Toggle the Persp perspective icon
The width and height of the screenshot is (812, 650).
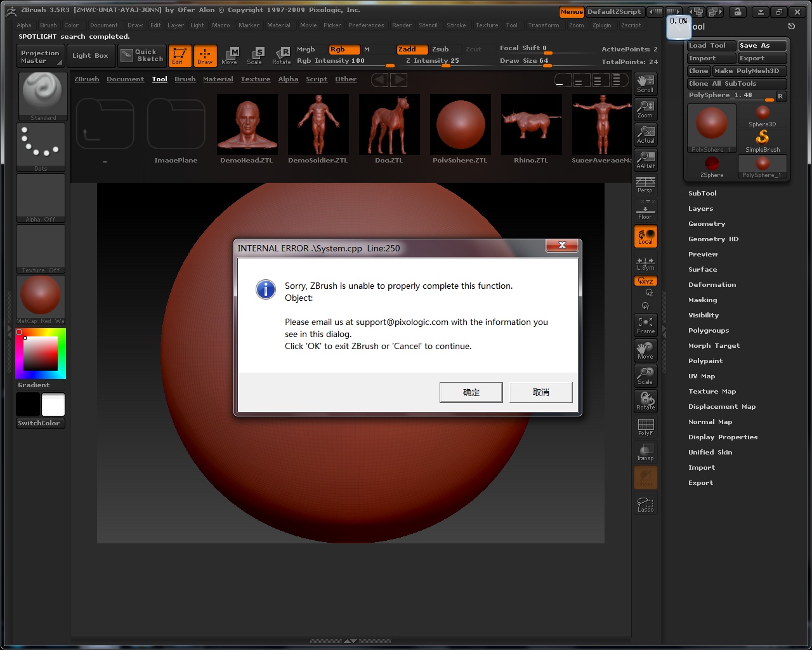pyautogui.click(x=645, y=184)
